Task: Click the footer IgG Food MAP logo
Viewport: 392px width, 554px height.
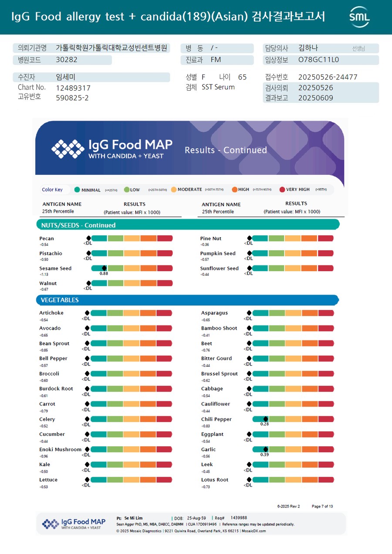Action: click(x=74, y=523)
